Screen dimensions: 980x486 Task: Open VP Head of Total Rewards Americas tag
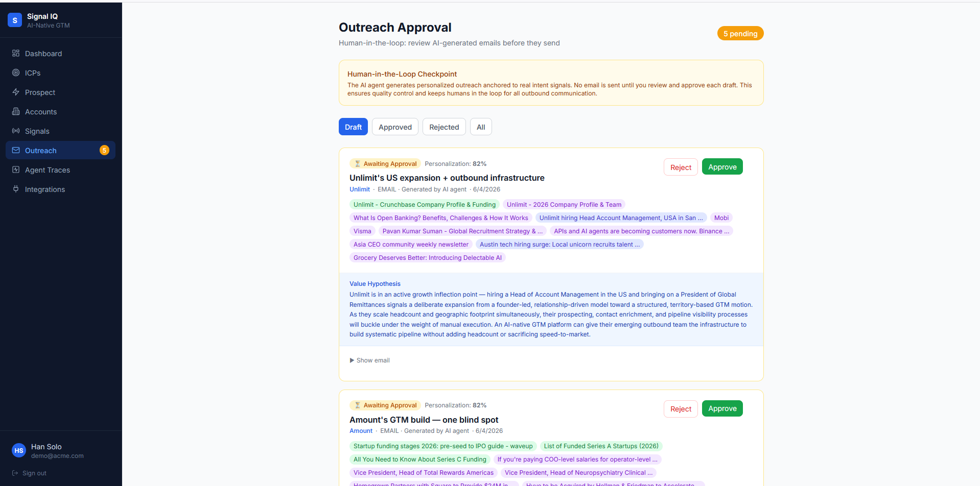[424, 473]
